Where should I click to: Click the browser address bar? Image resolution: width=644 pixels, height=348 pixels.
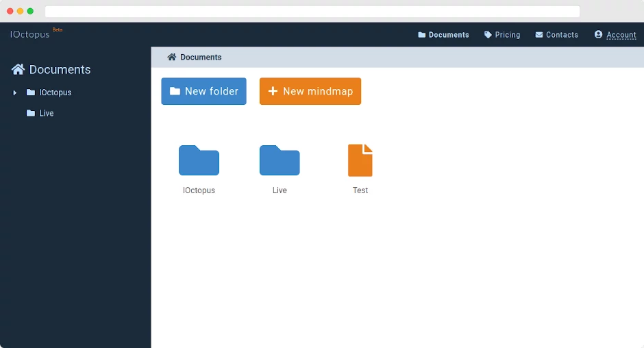point(312,11)
